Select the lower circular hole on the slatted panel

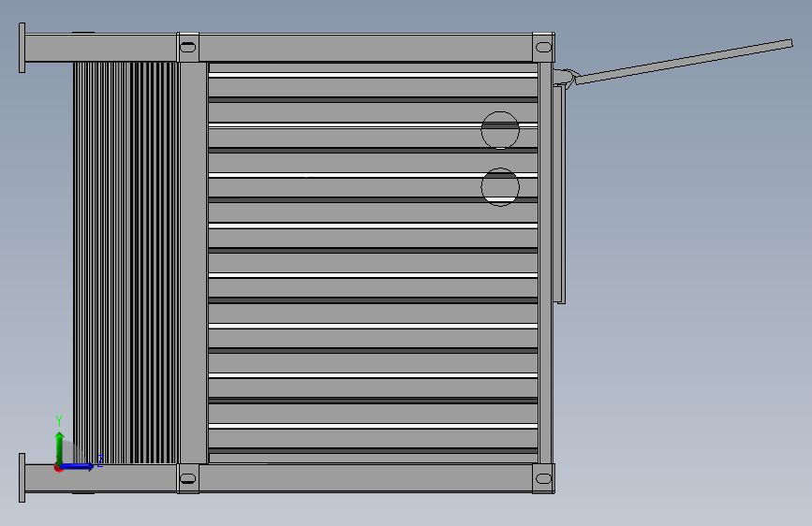coord(500,187)
